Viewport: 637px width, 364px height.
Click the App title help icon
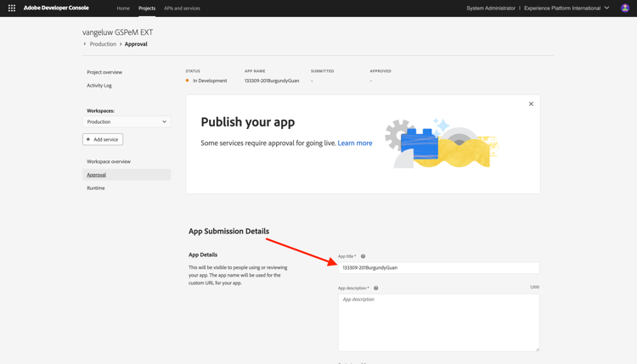(364, 256)
